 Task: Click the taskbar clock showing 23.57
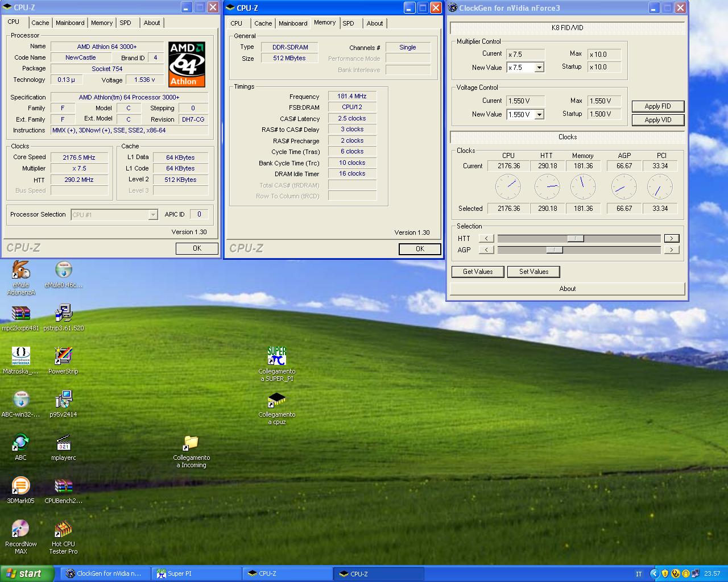[x=712, y=574]
